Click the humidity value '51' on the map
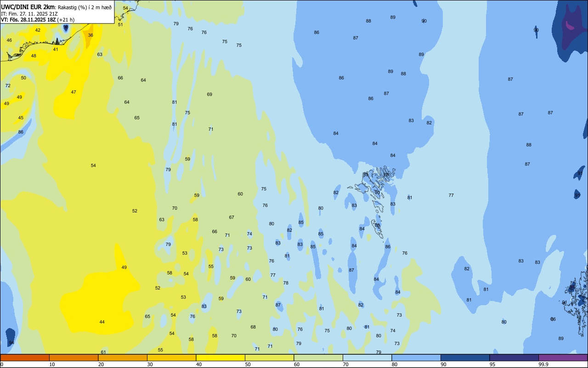588x368 pixels. 120,25
